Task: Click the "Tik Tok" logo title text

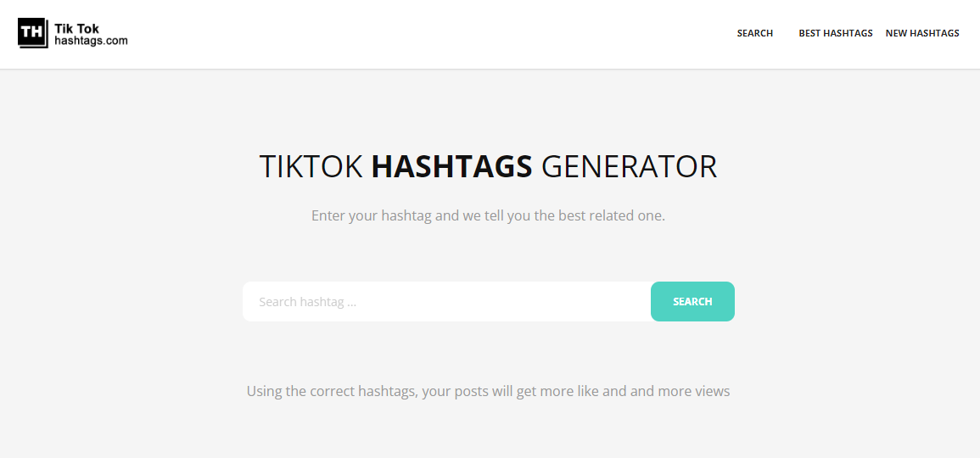Action: pos(77,28)
